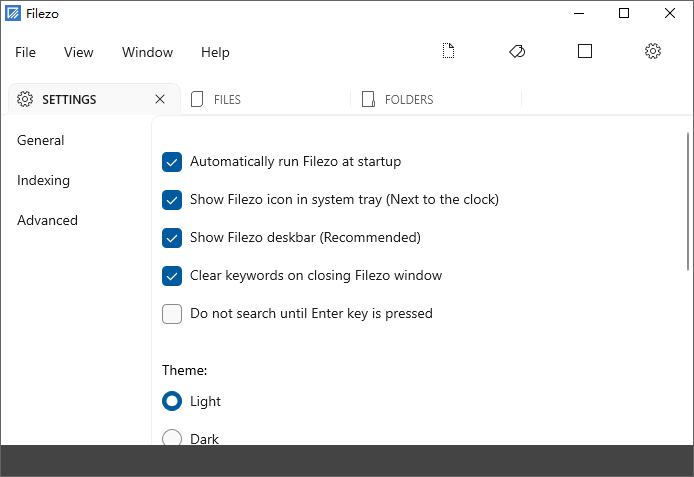Enable do not search until Enter pressed
Screen dimensions: 694x477
tap(172, 314)
